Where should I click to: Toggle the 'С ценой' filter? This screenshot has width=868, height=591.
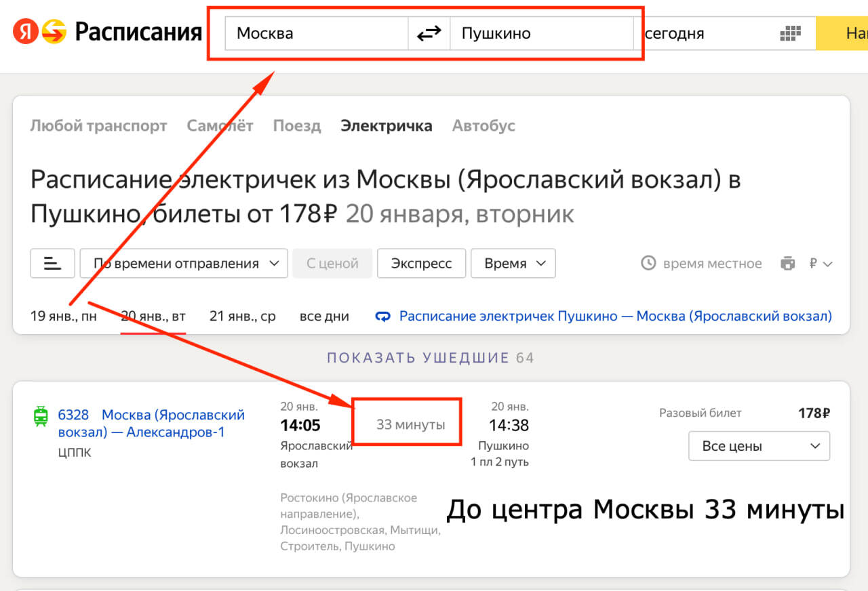332,264
